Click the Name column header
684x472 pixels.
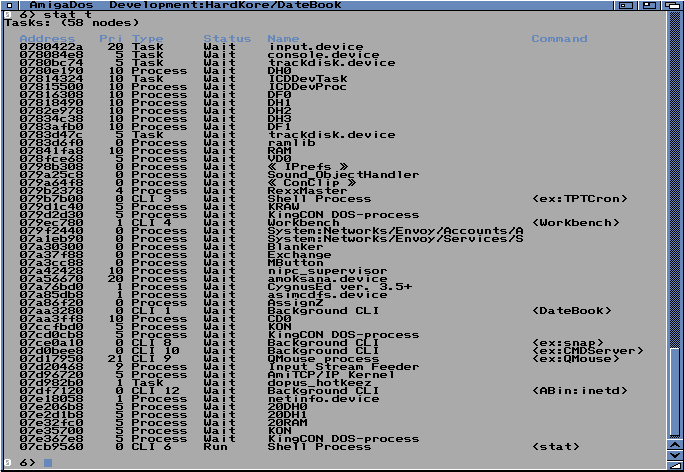(283, 38)
